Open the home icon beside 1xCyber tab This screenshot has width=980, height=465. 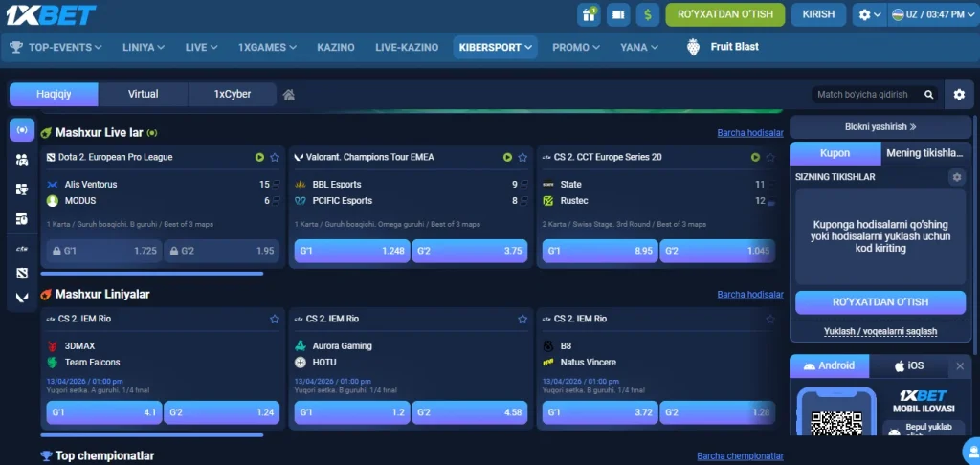(288, 95)
